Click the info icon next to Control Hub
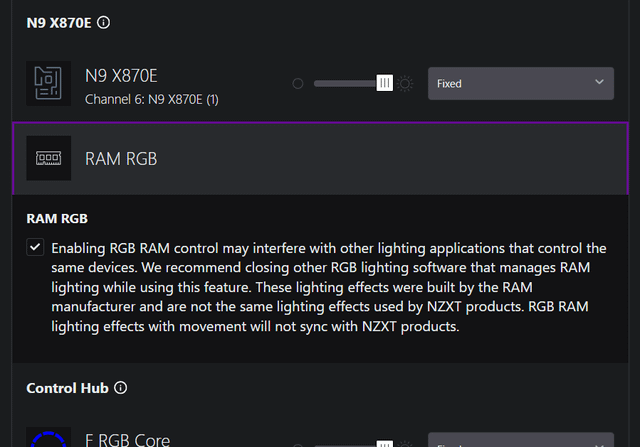 121,387
